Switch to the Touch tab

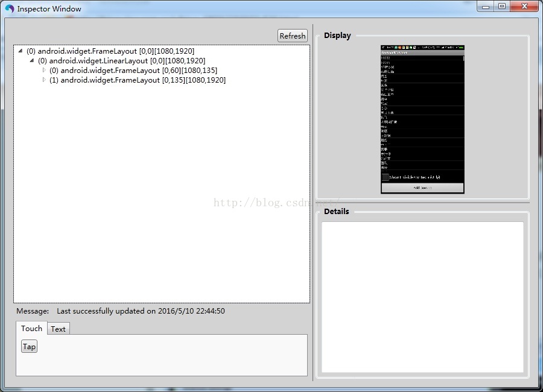[x=31, y=328]
